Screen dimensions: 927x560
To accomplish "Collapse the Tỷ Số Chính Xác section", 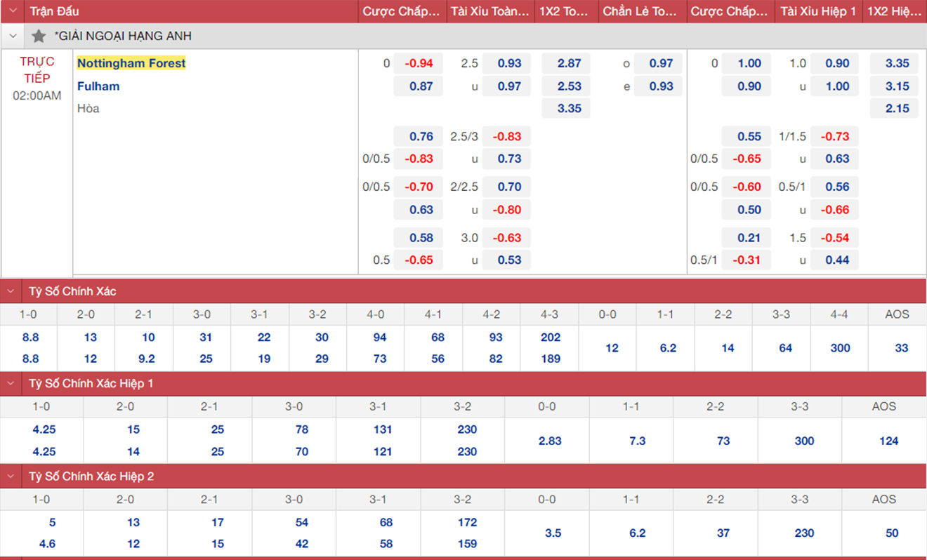I will click(11, 291).
